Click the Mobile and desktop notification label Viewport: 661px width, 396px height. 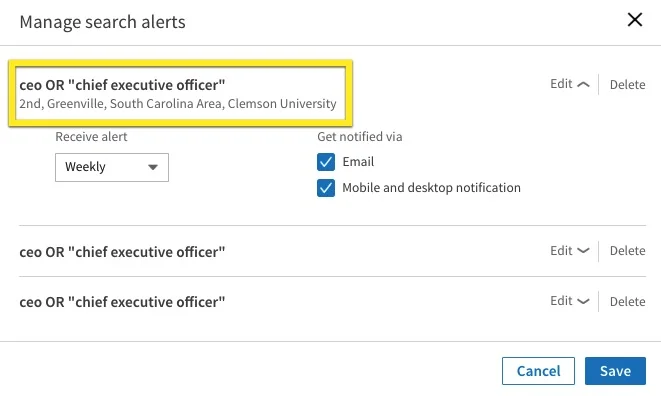point(431,188)
